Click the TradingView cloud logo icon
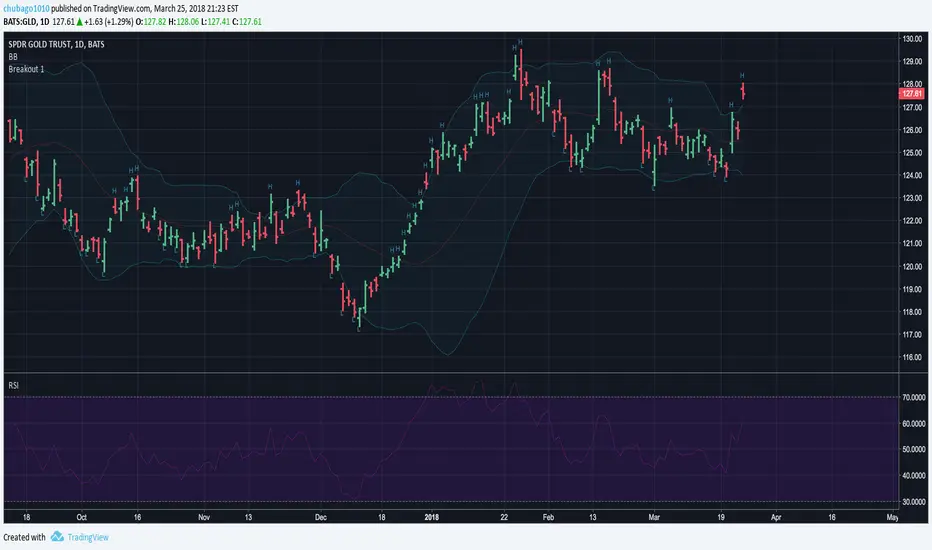 57,536
